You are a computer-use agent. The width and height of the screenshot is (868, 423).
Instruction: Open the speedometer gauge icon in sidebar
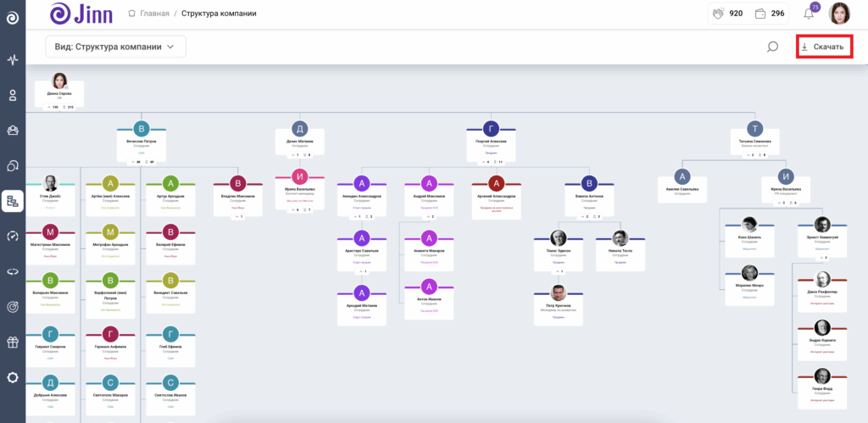(13, 236)
